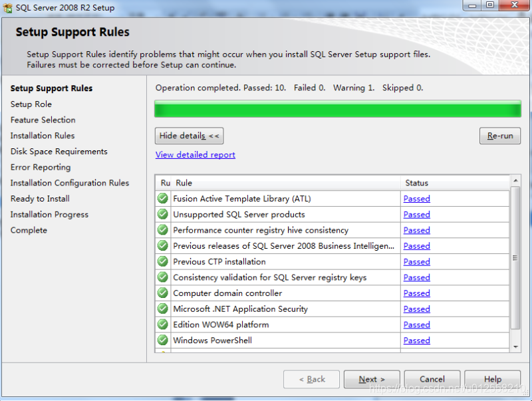This screenshot has width=532, height=401.
Task: Click check icon for Windows PowerShell rule
Action: [x=163, y=340]
